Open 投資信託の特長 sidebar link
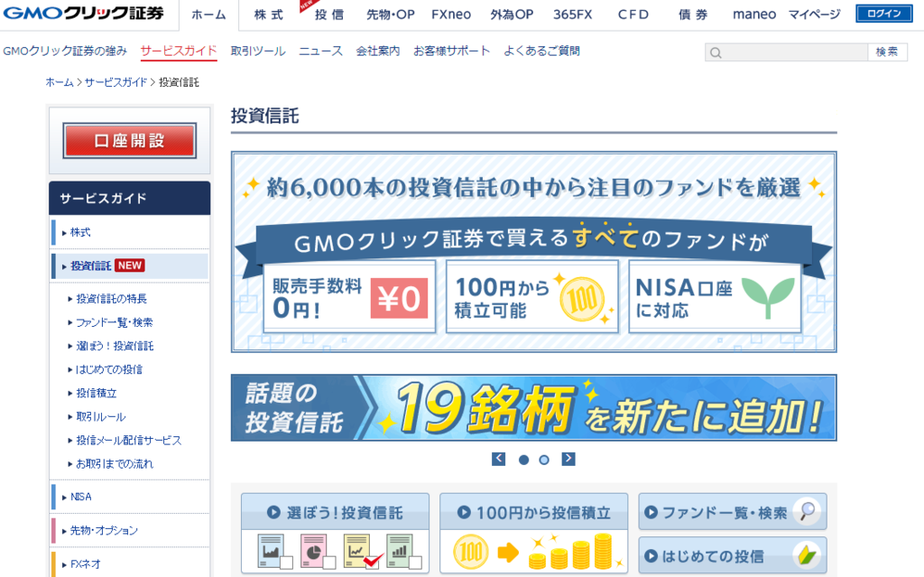Screen dimensions: 924x577 coord(111,299)
